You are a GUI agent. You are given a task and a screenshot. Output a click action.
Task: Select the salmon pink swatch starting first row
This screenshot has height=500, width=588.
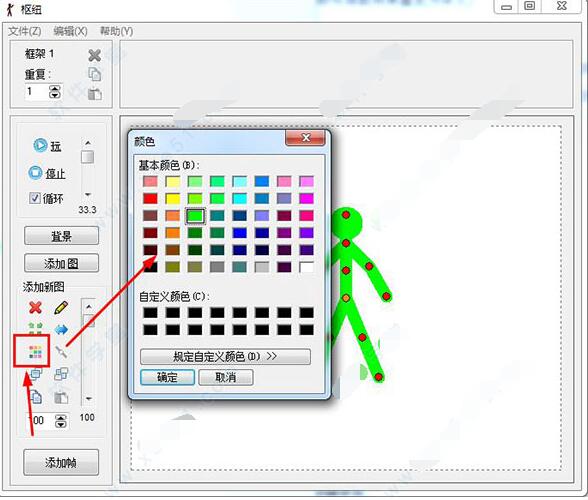pos(150,182)
